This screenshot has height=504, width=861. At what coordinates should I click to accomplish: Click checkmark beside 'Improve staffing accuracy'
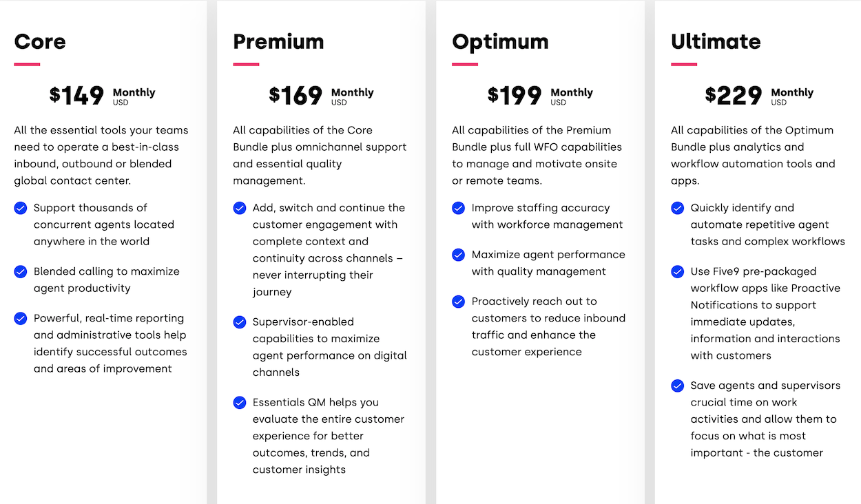[459, 208]
